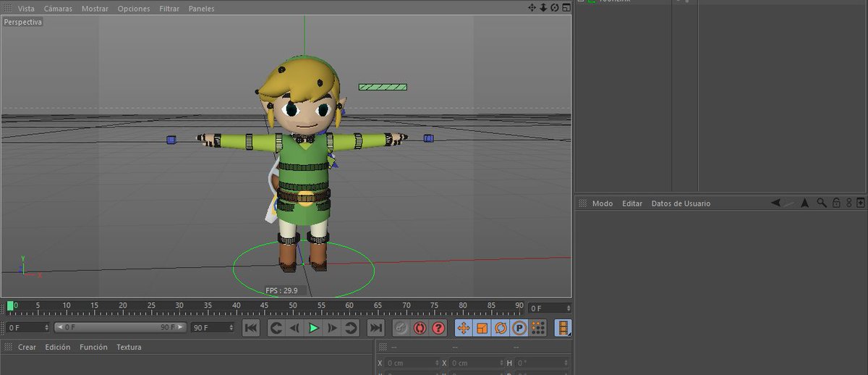The image size is (868, 375).
Task: Open the Vista menu
Action: (x=26, y=9)
